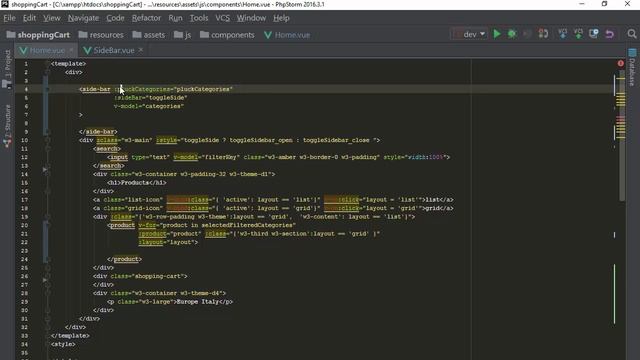Open the Structure tool window

tap(7, 127)
